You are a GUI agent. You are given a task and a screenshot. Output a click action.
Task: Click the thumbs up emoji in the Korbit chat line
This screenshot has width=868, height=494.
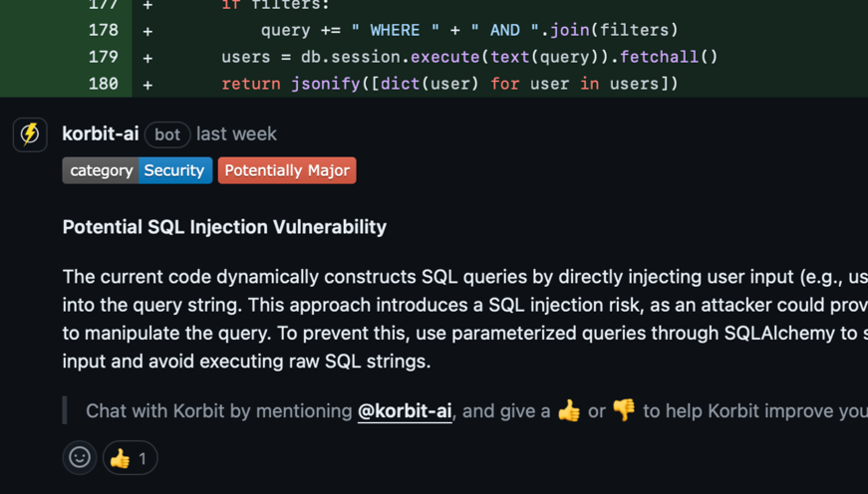[x=569, y=410]
